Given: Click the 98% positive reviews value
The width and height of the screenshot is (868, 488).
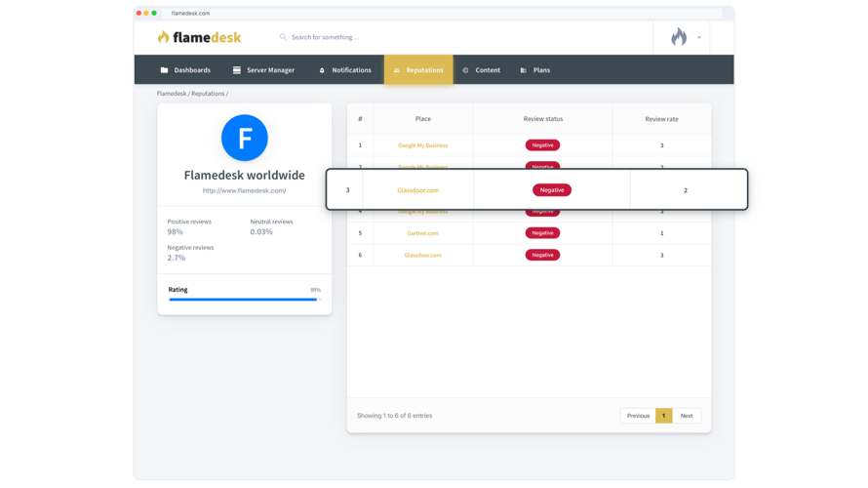Looking at the screenshot, I should coord(175,231).
